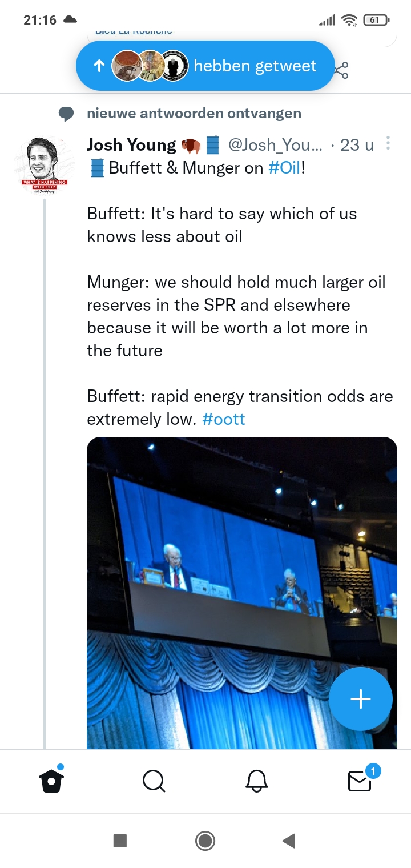Open Josh Young's profile avatar
This screenshot has width=411, height=868.
(45, 166)
